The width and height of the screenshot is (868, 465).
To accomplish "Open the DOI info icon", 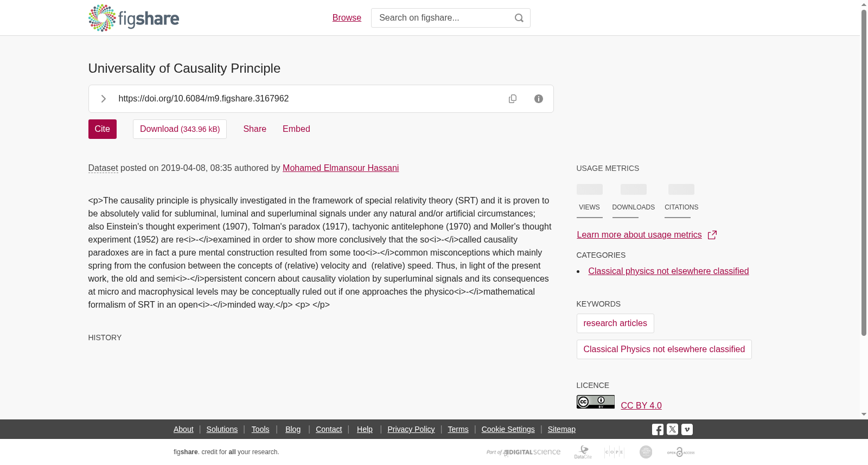I will (x=539, y=99).
